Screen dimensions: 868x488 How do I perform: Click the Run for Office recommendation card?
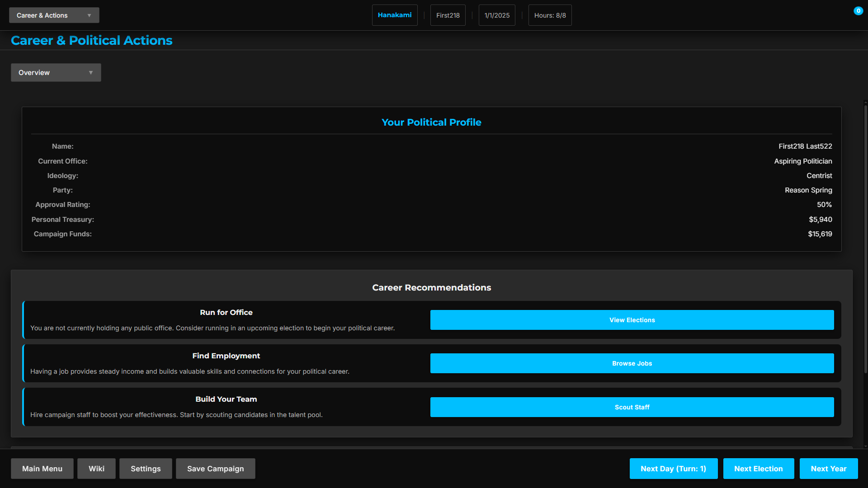(x=226, y=320)
